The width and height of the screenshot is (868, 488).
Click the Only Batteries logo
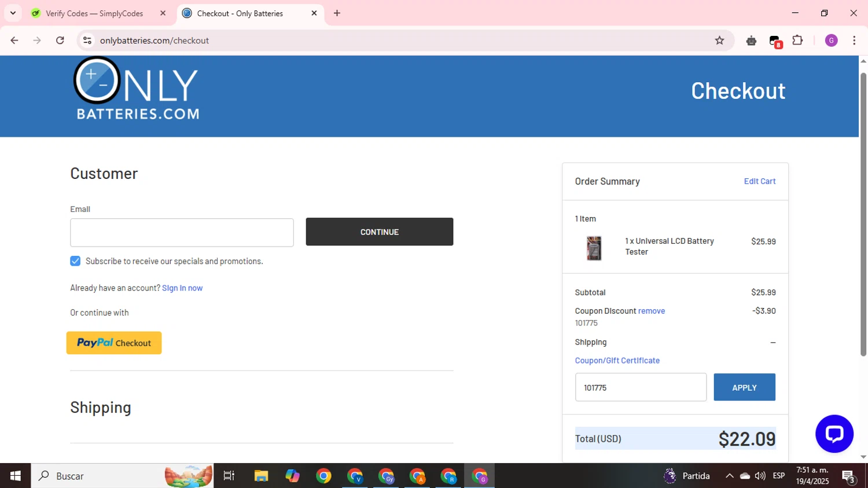(136, 89)
